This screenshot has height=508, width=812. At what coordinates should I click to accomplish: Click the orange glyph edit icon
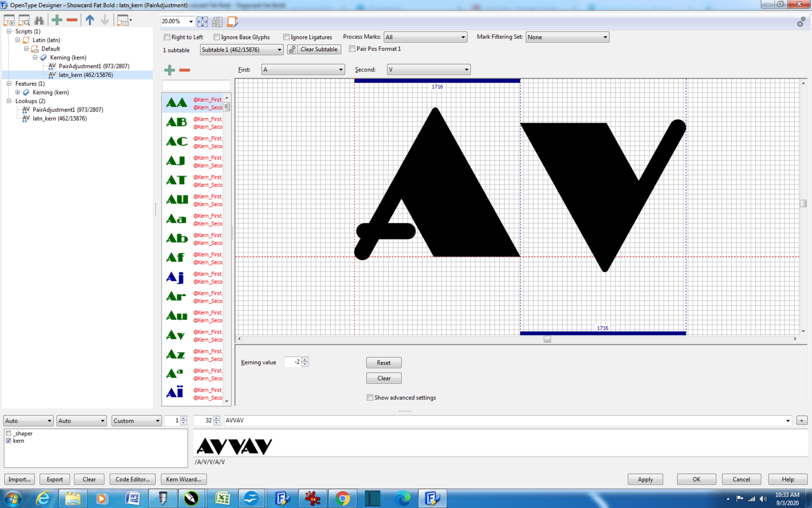coord(232,22)
